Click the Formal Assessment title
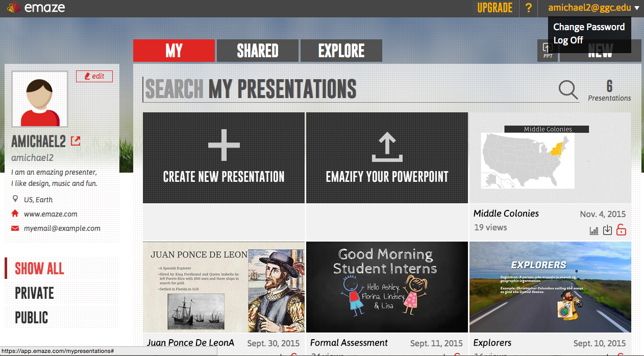The width and height of the screenshot is (644, 356). [349, 343]
